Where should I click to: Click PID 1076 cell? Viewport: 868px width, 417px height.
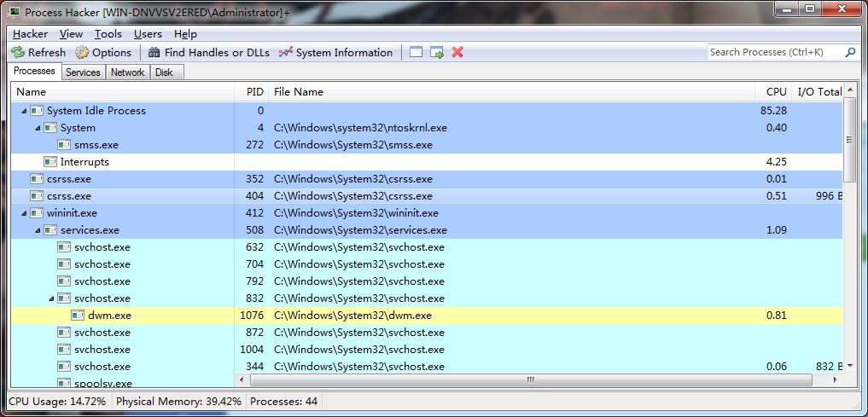tap(252, 316)
